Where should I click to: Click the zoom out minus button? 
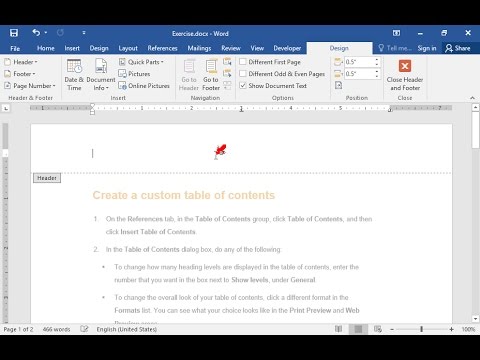[392, 329]
